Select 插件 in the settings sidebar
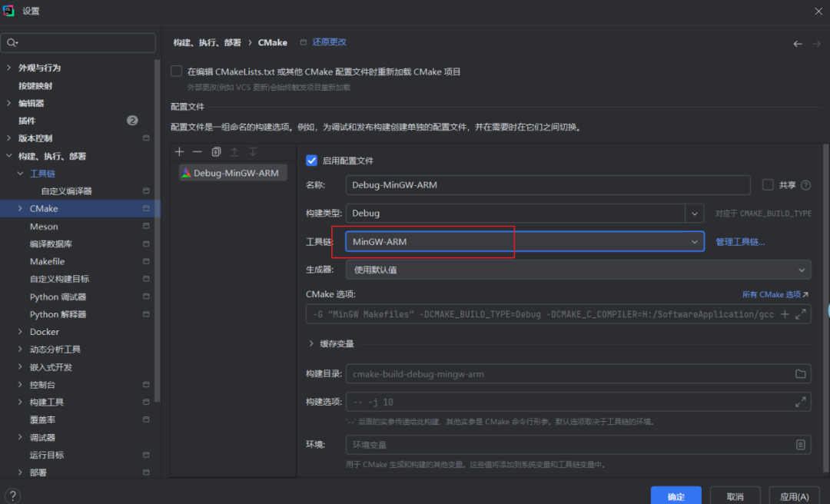830x504 pixels. click(x=28, y=120)
